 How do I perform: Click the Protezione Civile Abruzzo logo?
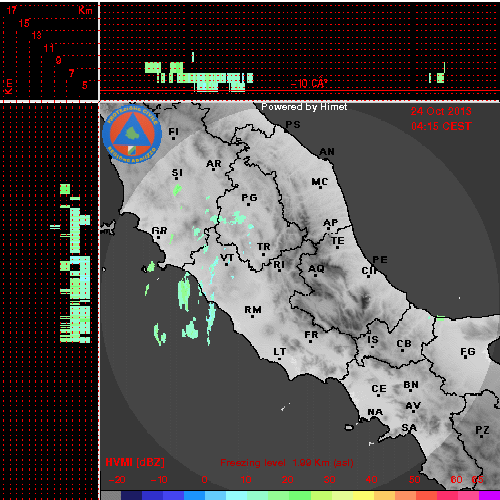pos(132,134)
